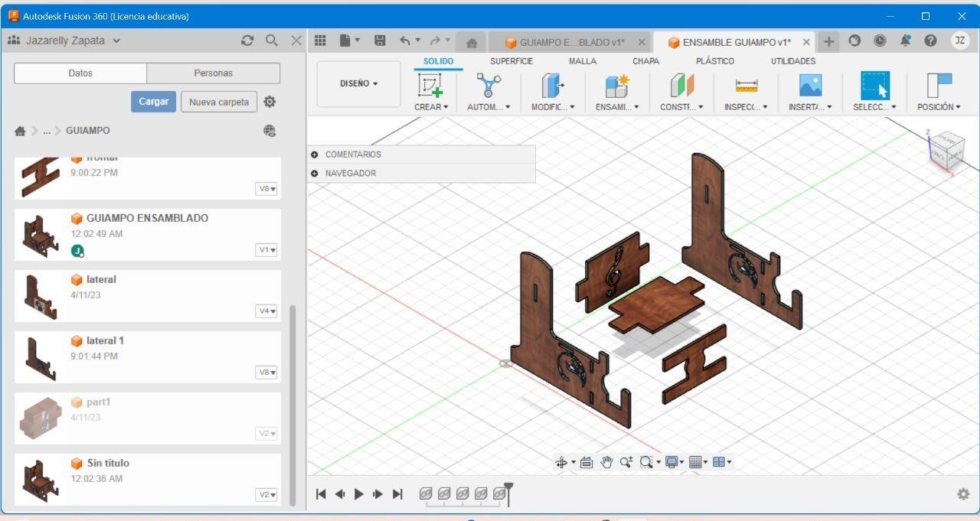Expand the Comentarios panel
The image size is (980, 521).
point(314,155)
